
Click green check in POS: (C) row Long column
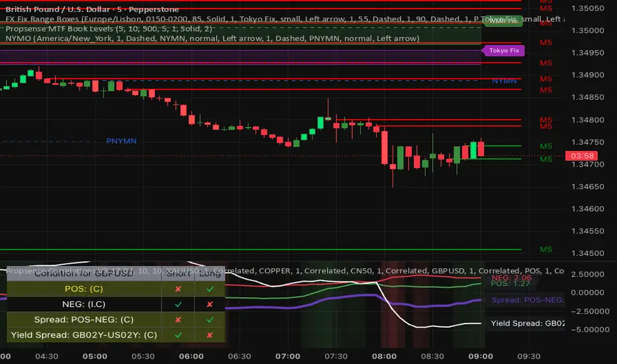point(210,289)
